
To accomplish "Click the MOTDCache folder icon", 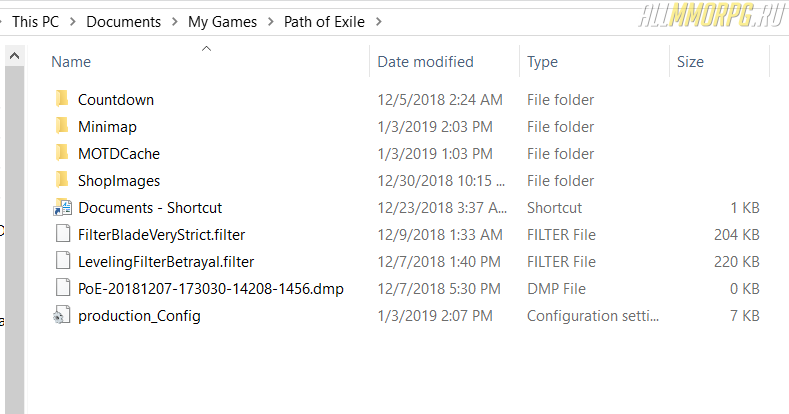I will (x=62, y=153).
